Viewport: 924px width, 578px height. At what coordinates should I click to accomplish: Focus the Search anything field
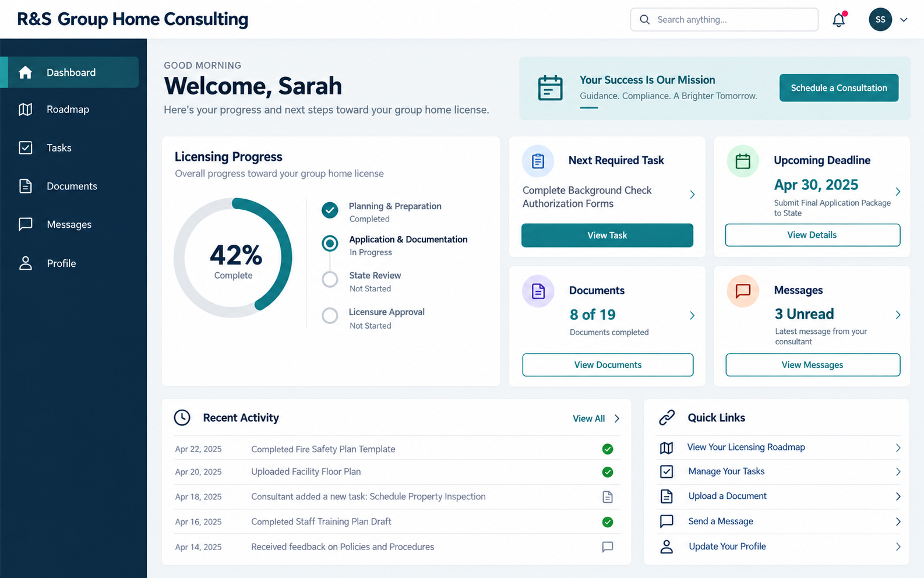click(724, 19)
